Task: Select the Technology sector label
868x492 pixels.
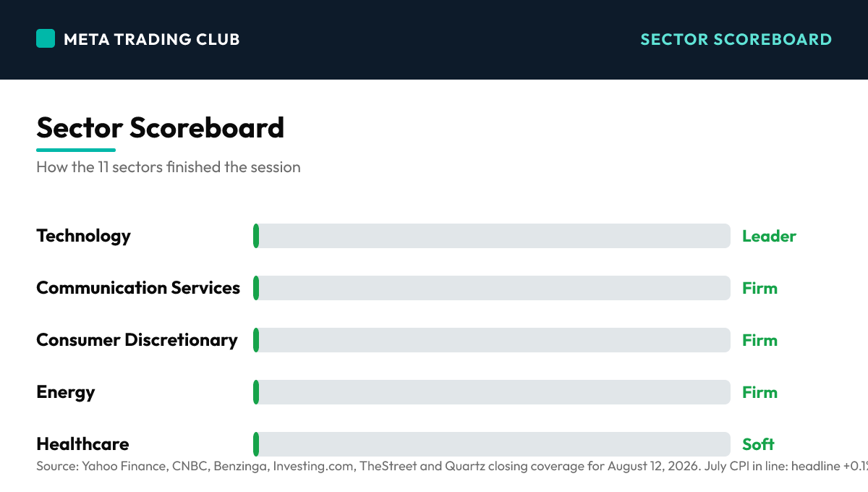Action: pos(84,236)
